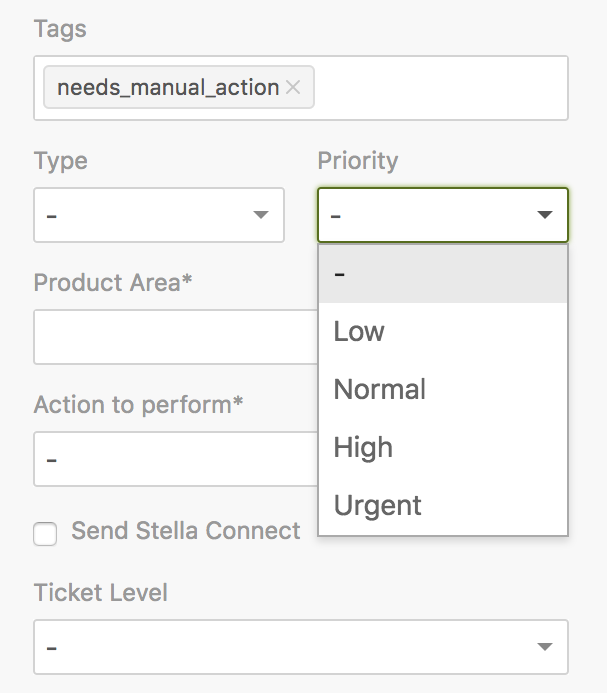The height and width of the screenshot is (693, 607).
Task: Click the Ticket Level field's dash value
Action: (52, 647)
